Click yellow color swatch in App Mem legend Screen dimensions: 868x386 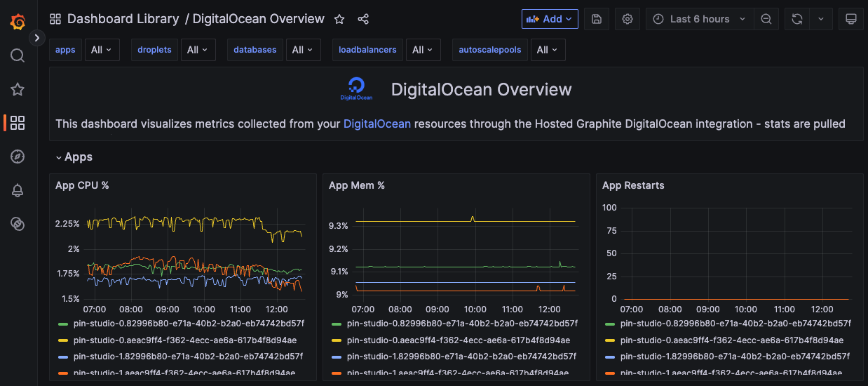[337, 340]
